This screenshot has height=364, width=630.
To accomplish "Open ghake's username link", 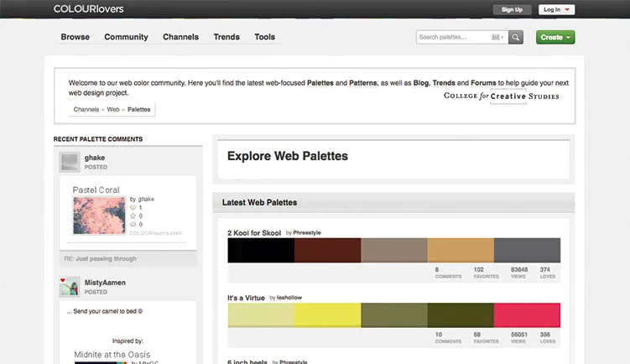I will pos(95,158).
